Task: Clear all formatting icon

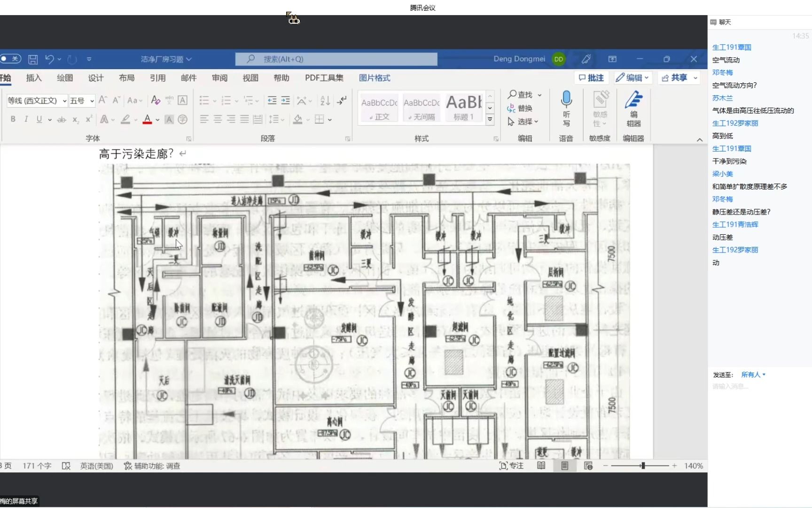Action: click(x=156, y=100)
